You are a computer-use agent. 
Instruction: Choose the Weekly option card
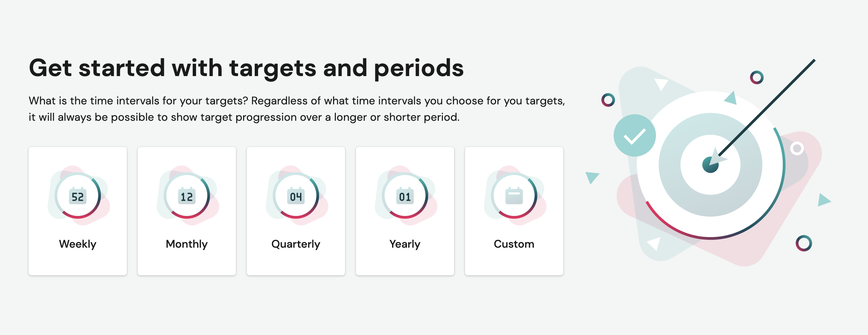coord(78,211)
